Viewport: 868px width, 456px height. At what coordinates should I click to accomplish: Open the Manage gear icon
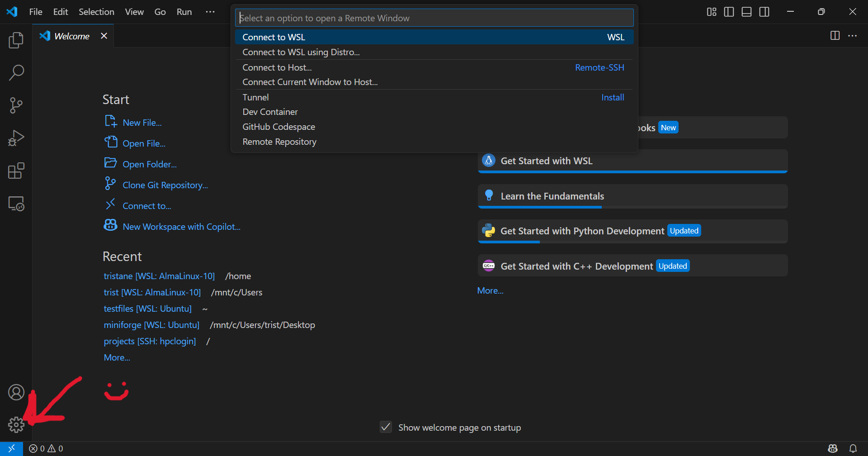16,425
